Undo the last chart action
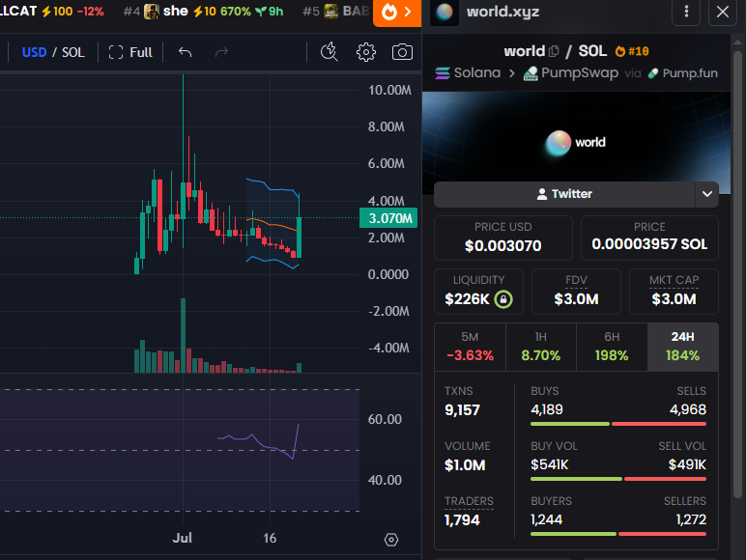 point(186,52)
